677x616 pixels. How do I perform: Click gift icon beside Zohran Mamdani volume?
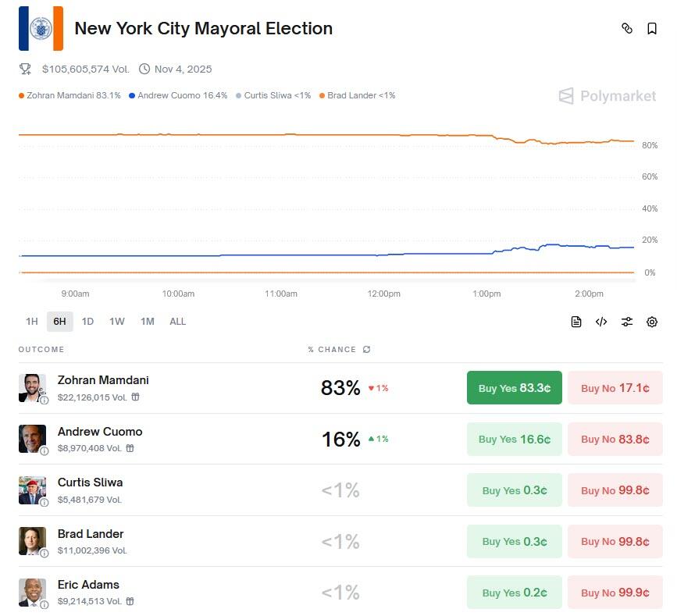pyautogui.click(x=136, y=397)
